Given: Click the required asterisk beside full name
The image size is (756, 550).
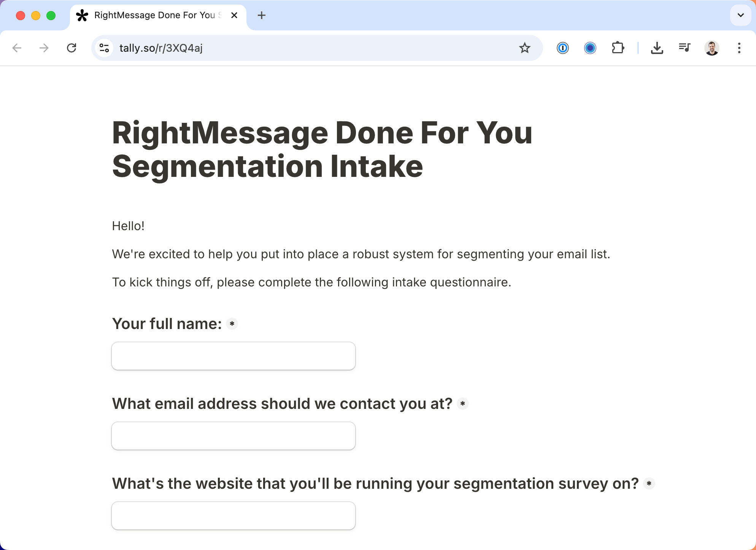Looking at the screenshot, I should [232, 324].
